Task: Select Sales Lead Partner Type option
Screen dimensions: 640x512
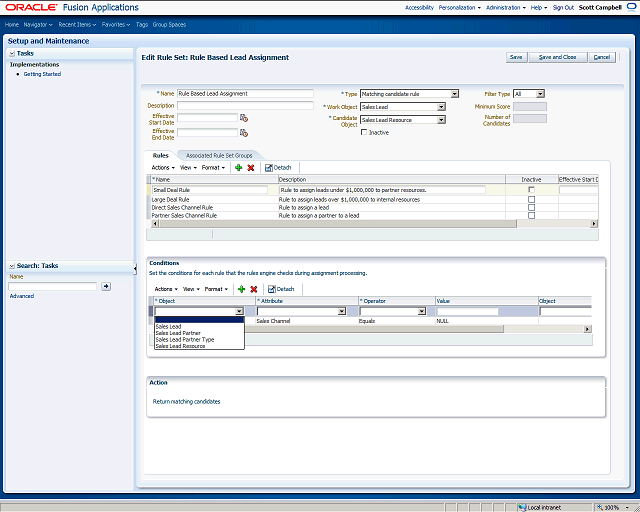Action: click(x=199, y=340)
